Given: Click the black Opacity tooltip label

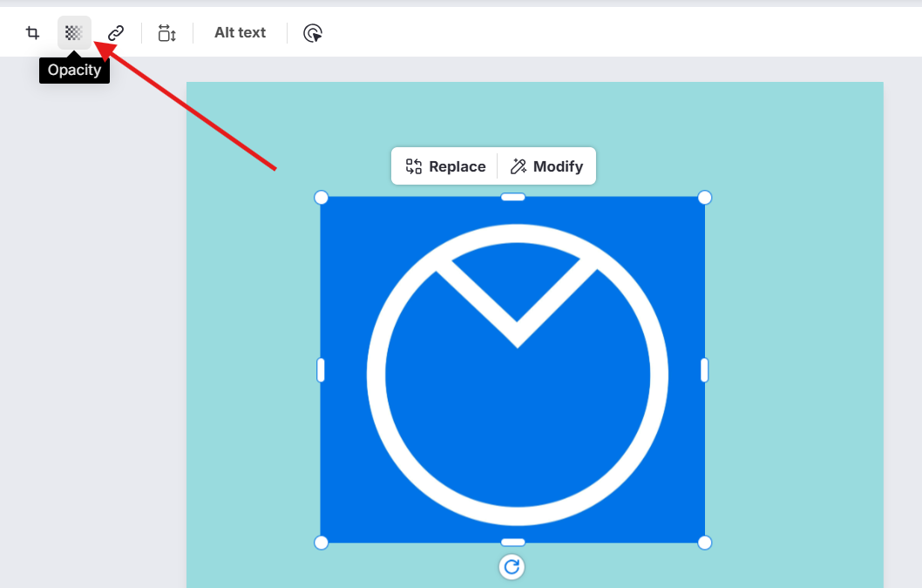Looking at the screenshot, I should (x=74, y=71).
